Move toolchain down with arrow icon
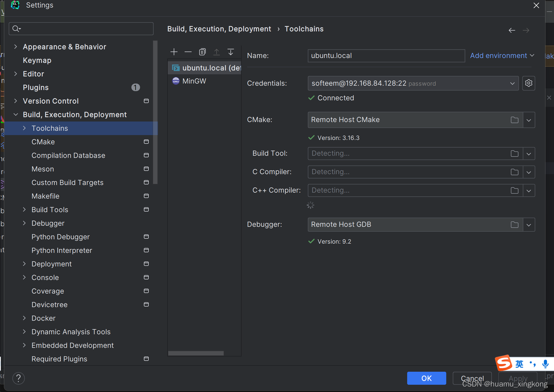This screenshot has width=554, height=392. coord(231,52)
